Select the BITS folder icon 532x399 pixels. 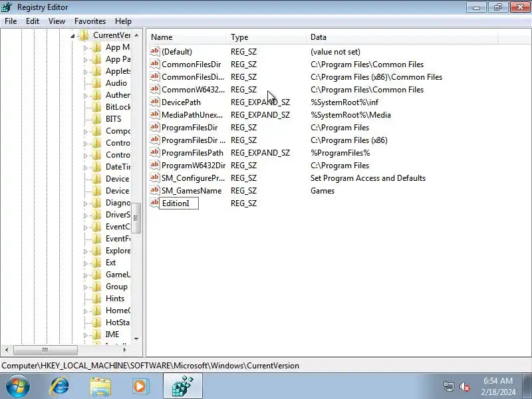pos(96,119)
